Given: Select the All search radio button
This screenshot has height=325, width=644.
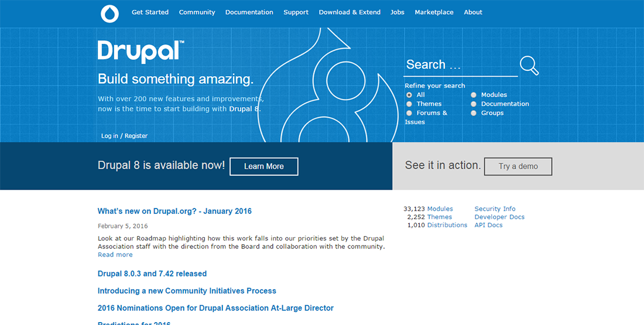Looking at the screenshot, I should coord(409,95).
